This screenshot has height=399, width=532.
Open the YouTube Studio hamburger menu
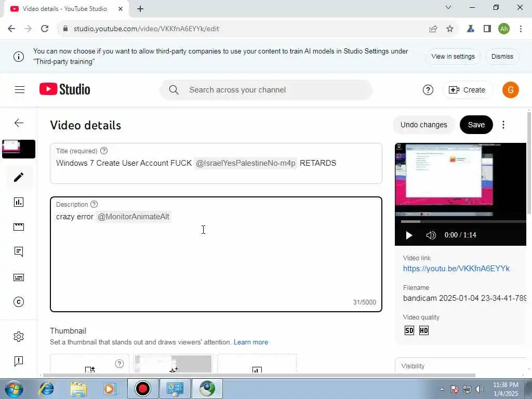point(20,89)
